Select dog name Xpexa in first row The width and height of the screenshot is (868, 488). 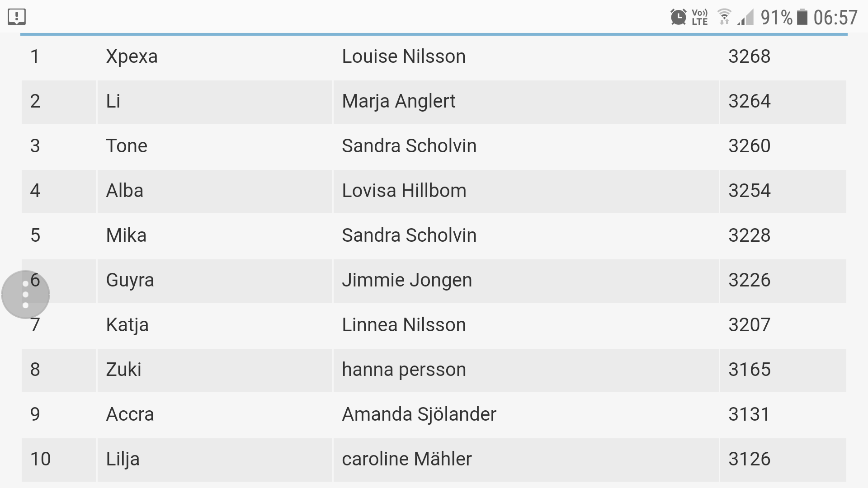[132, 56]
